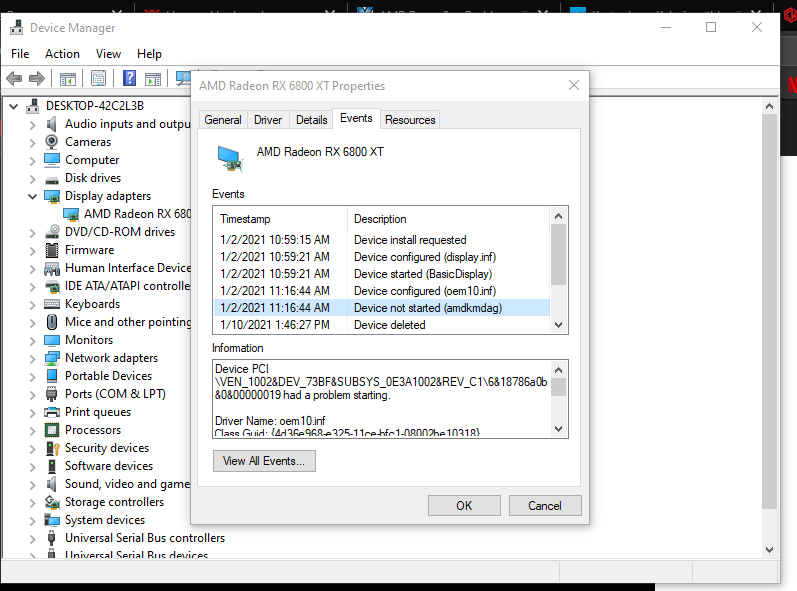Click the Device Manager tree scroll down arrow
Screen dimensions: 797x591
pyautogui.click(x=770, y=550)
